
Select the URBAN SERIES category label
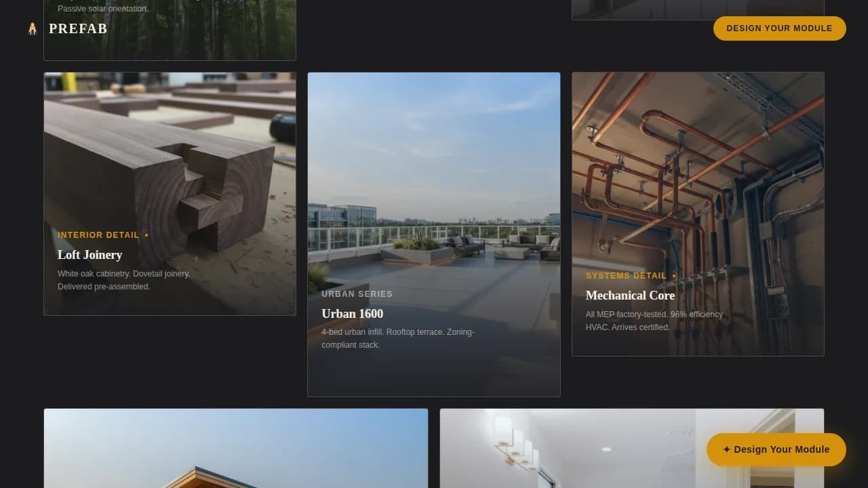357,294
